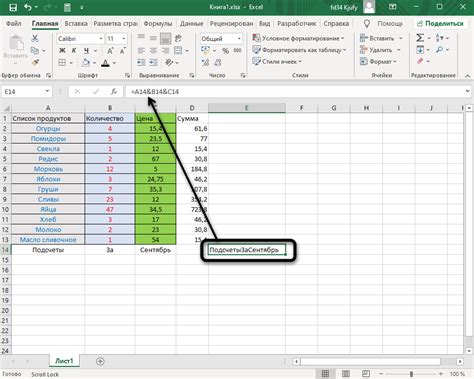Click the Format Painter brush icon
Image resolution: width=474 pixels, height=379 pixels.
pos(35,62)
